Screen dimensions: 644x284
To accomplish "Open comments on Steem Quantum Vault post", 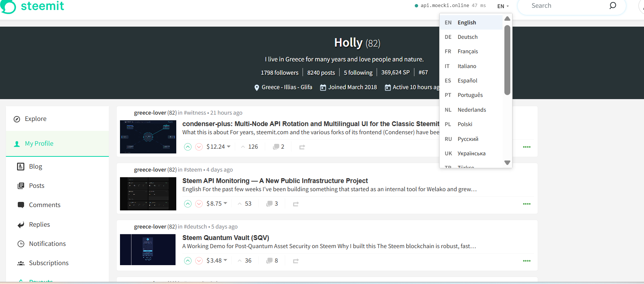I will point(272,261).
